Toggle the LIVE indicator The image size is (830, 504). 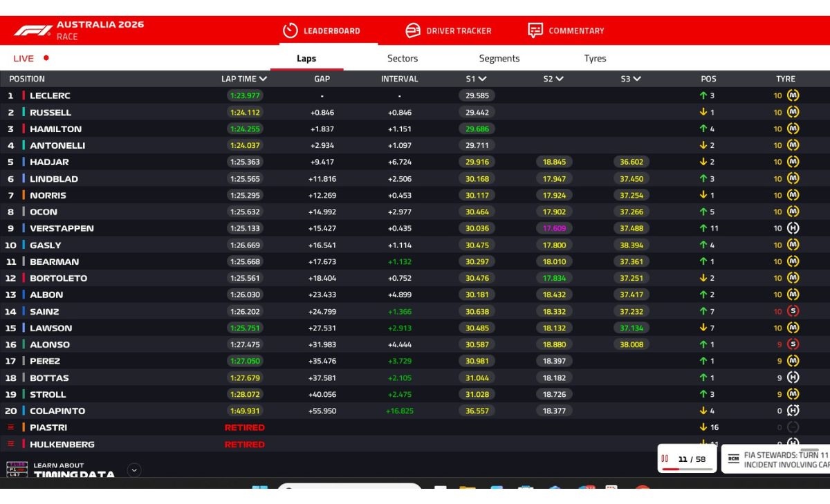click(x=30, y=59)
